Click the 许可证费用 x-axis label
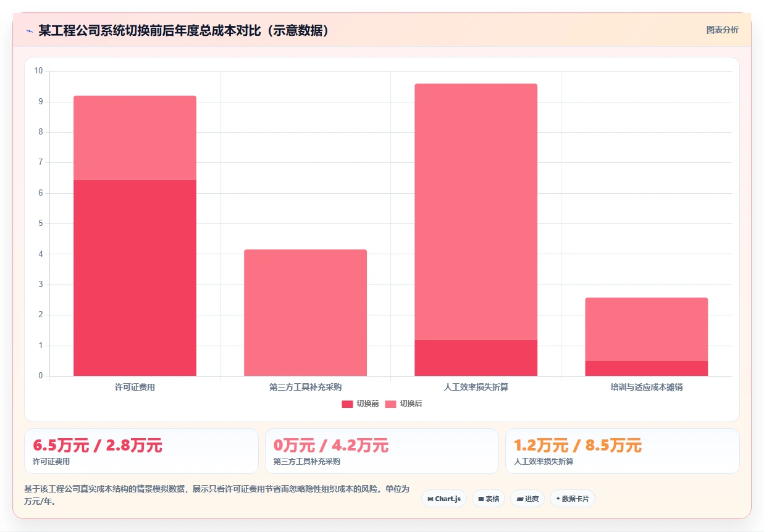This screenshot has width=764, height=532. 135,388
